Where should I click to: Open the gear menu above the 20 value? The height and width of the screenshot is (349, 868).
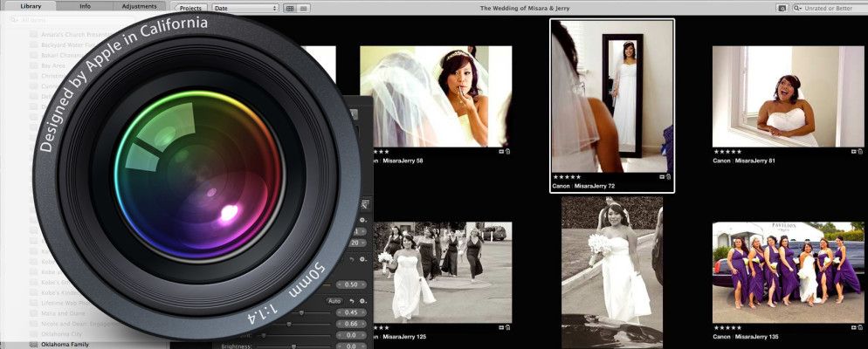[363, 220]
